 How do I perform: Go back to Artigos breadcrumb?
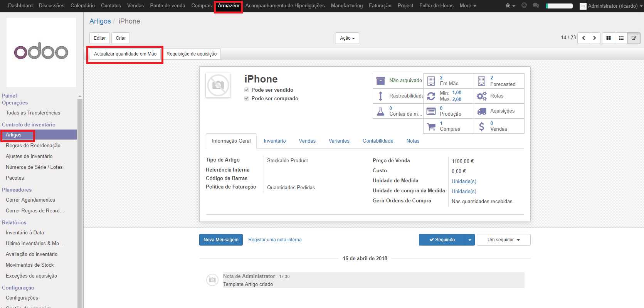point(100,21)
